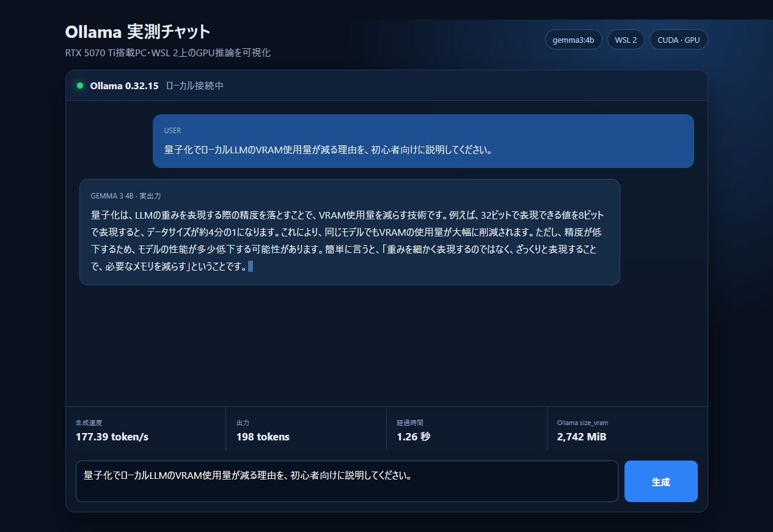Click the ローカル接続中 status text
773x532 pixels.
coord(195,86)
